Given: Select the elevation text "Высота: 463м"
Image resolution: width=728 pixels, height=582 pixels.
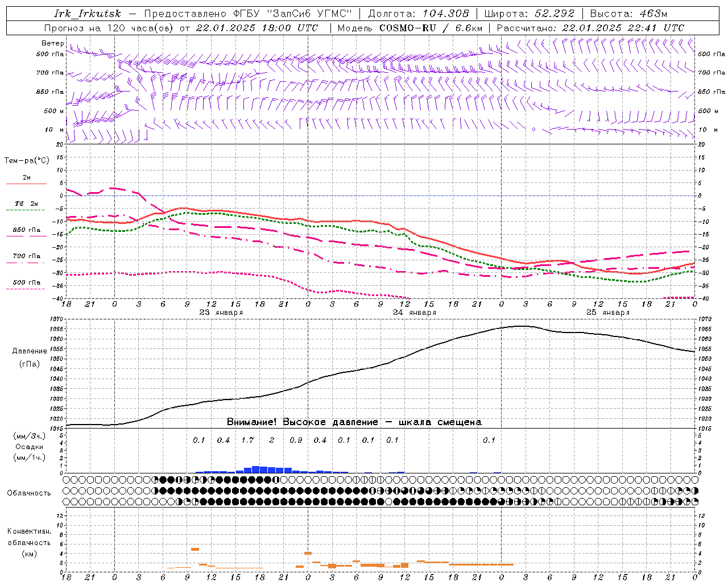Looking at the screenshot, I should tap(628, 14).
